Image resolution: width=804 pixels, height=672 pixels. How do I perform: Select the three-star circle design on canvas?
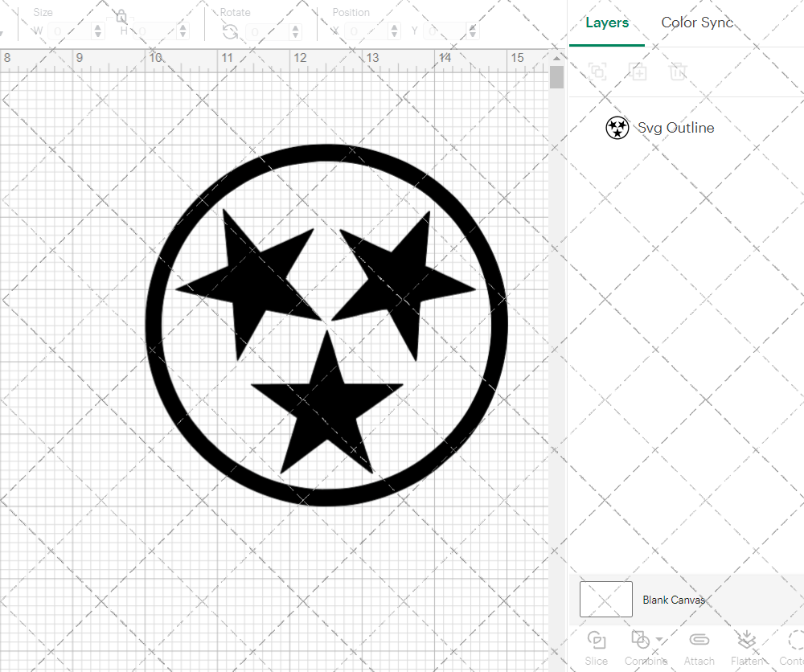tap(326, 326)
